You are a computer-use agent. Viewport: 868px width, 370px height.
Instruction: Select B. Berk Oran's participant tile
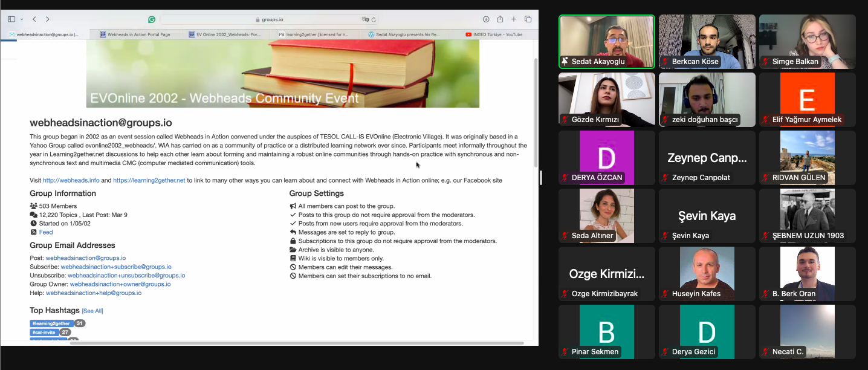click(x=808, y=274)
